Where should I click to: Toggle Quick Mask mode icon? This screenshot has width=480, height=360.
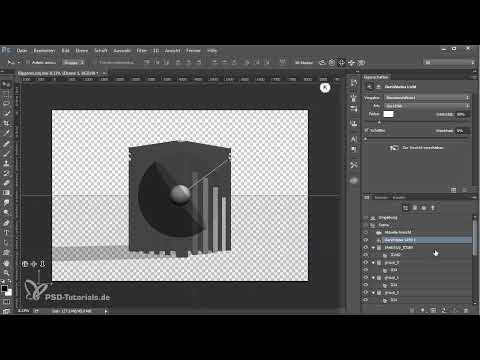[6, 302]
